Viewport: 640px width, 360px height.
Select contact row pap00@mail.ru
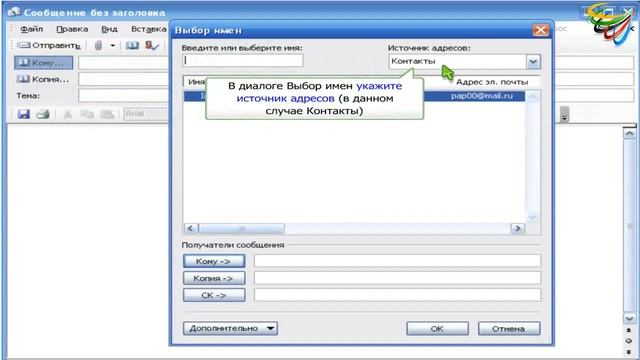click(354, 96)
